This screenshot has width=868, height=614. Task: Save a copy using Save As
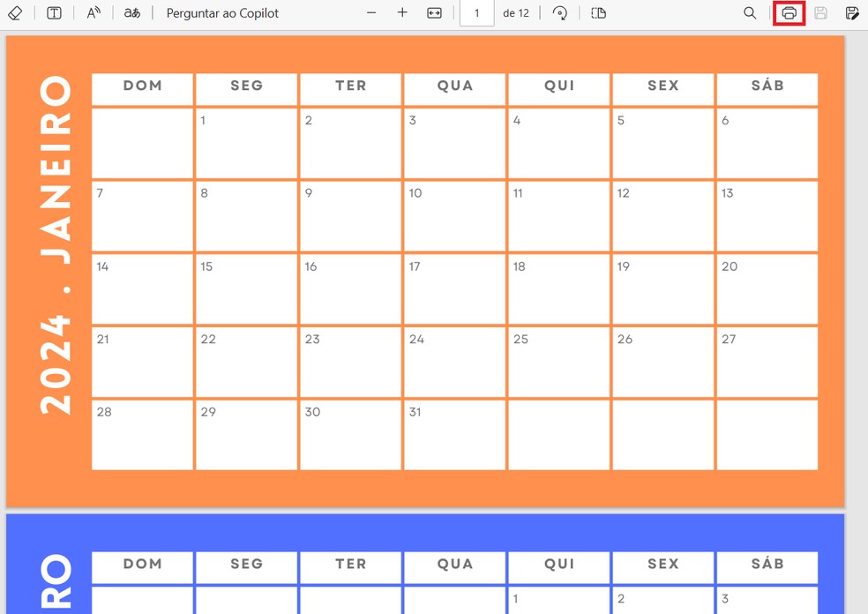click(x=850, y=13)
